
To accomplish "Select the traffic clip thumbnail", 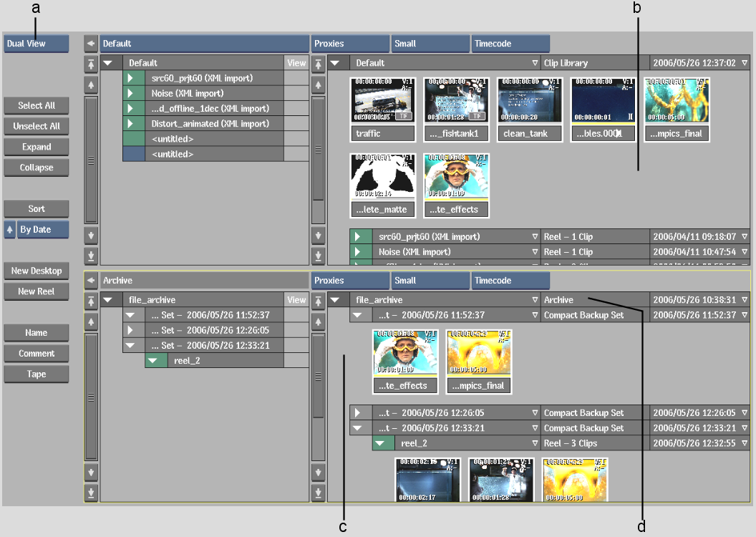I will 382,101.
